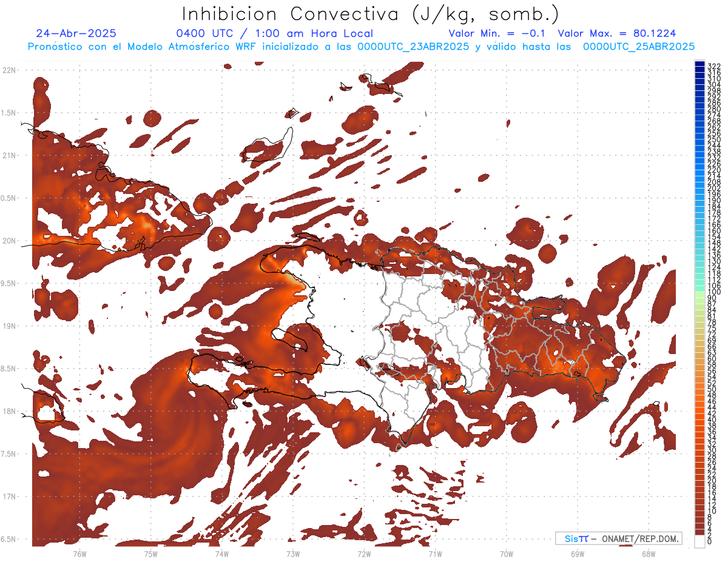Click the time "0400 UTC / 1:00 am Hora Local"
Screen dimensions: 728x562
click(274, 34)
